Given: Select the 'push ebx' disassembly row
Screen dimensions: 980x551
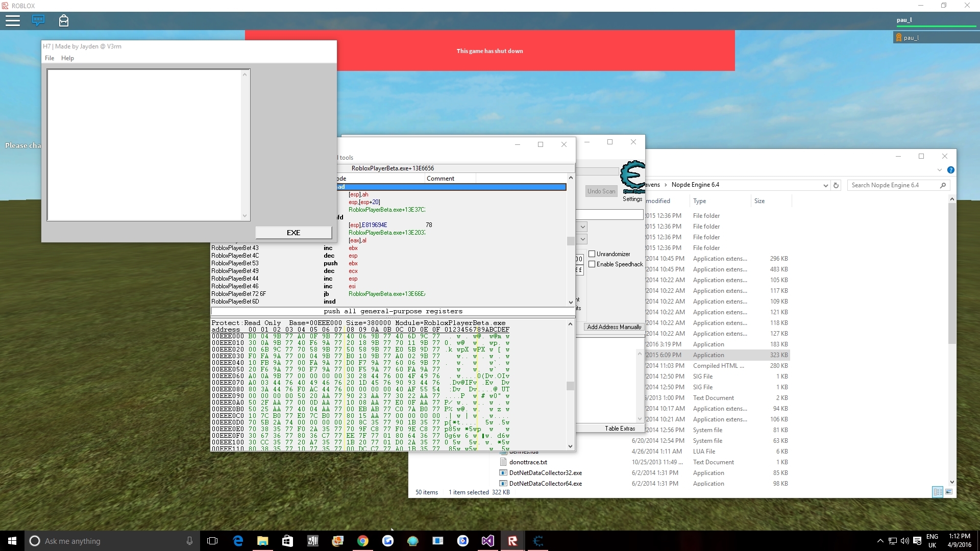Looking at the screenshot, I should [389, 263].
